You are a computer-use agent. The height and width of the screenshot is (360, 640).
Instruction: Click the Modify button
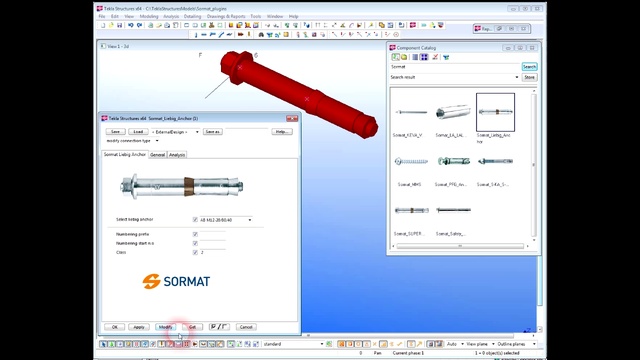click(x=165, y=327)
